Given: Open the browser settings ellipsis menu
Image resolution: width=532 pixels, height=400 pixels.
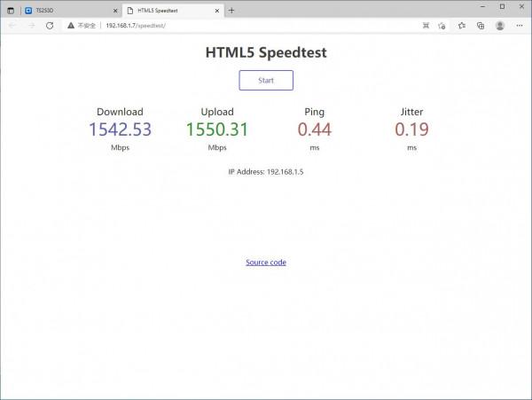Looking at the screenshot, I should 520,26.
